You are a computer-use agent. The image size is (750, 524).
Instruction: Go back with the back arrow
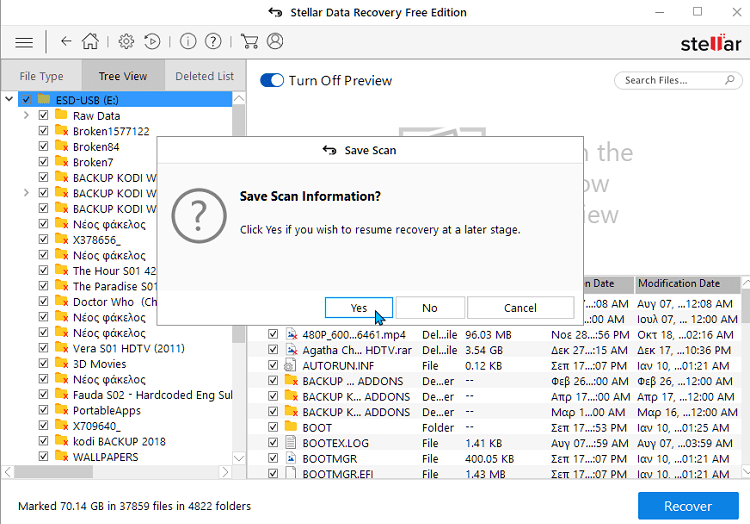[x=66, y=42]
